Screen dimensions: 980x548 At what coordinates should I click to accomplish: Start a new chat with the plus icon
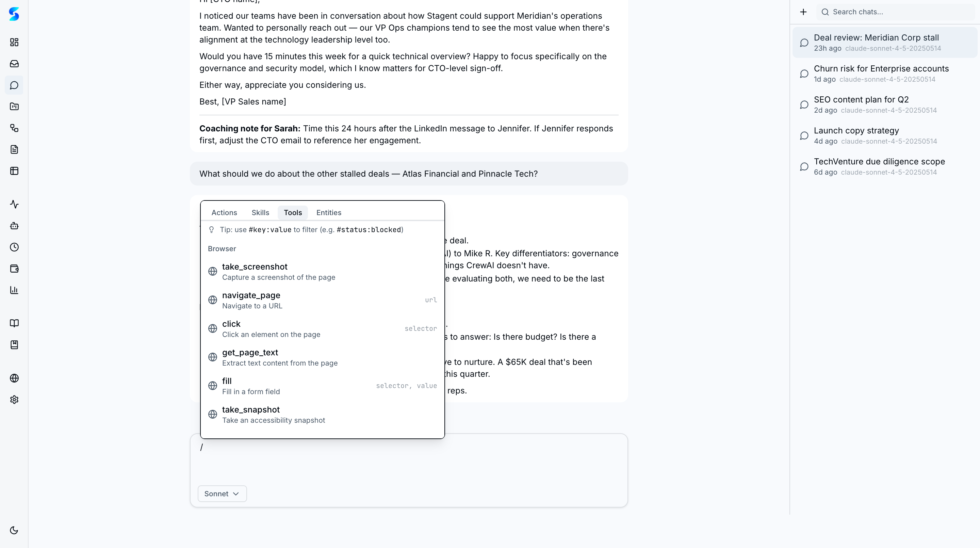pos(803,12)
